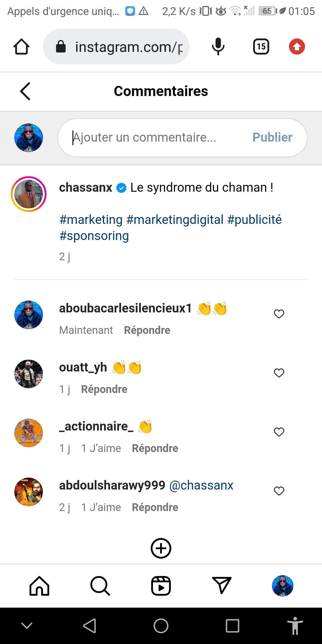Reply to abdoulsharawy999's comment
The image size is (322, 644).
(x=155, y=507)
